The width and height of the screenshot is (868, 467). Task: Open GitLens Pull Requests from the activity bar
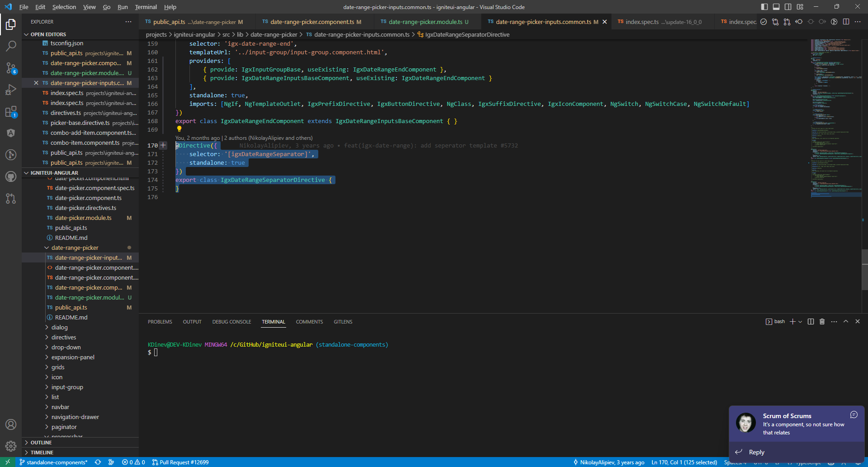tap(11, 199)
